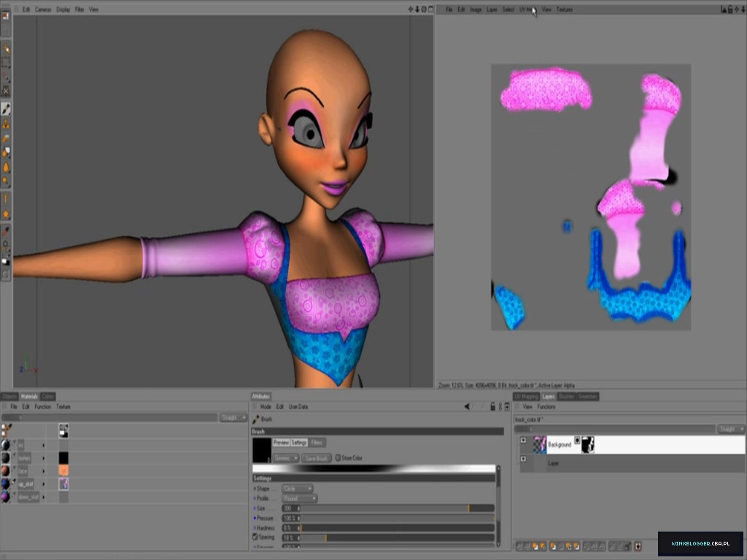
Task: Click the mask link icon on Background layer
Action: 577,440
